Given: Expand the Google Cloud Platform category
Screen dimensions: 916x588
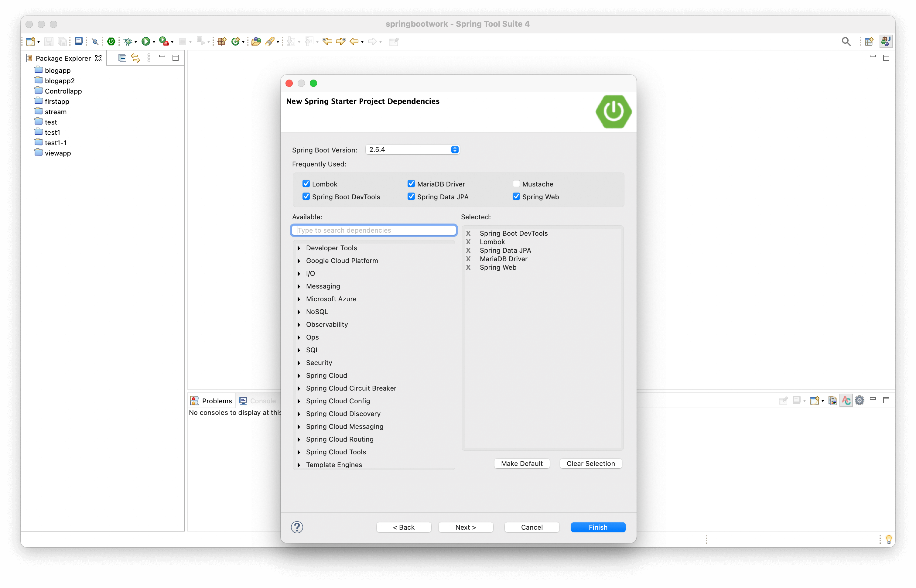Looking at the screenshot, I should click(299, 261).
